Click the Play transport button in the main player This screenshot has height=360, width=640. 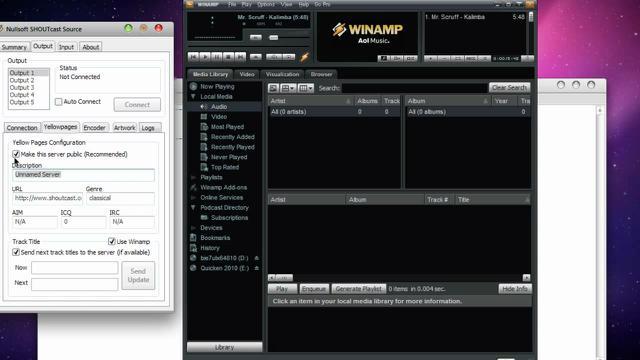(x=205, y=57)
